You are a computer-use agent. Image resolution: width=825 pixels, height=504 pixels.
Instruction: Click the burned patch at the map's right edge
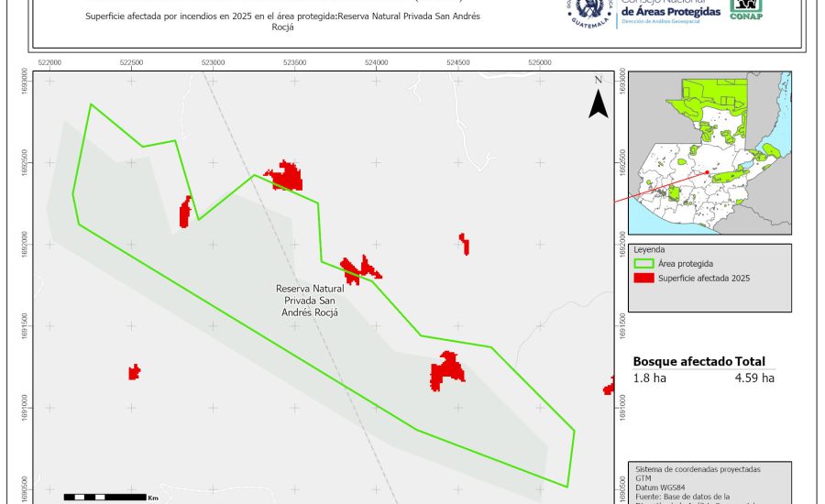click(x=609, y=387)
